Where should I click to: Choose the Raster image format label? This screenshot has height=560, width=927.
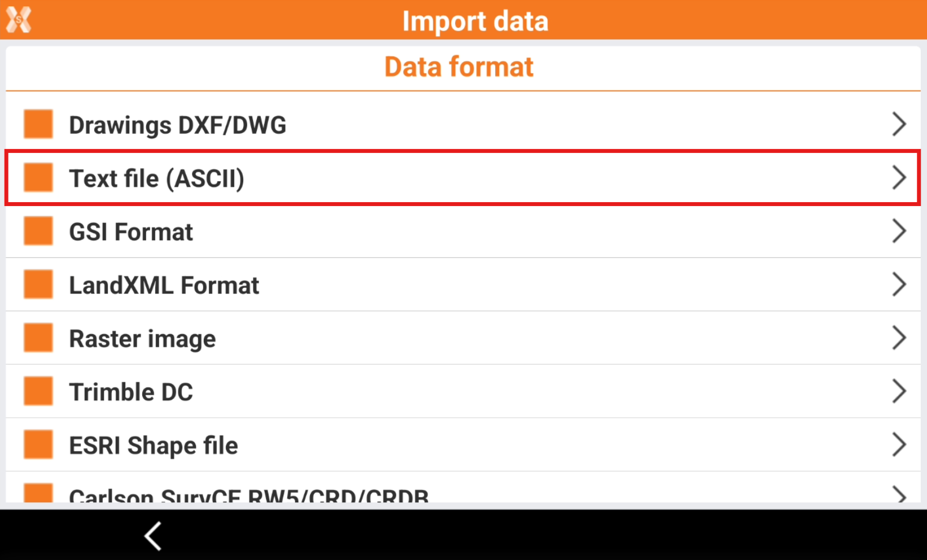pos(142,339)
